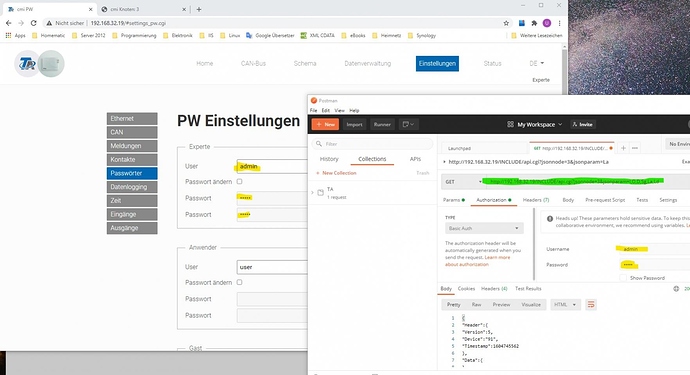
Task: Tick Passwort ändern under Experte
Action: 239,181
